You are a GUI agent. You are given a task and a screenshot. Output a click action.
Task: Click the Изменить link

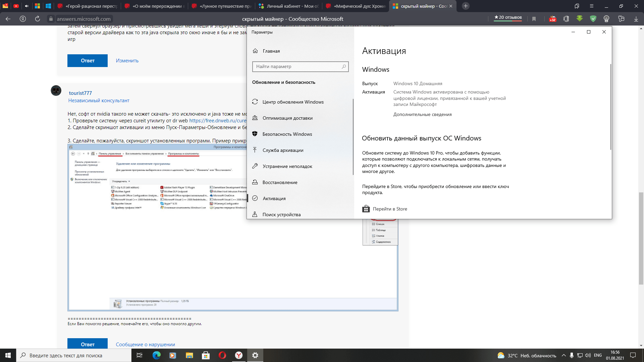[x=127, y=61]
